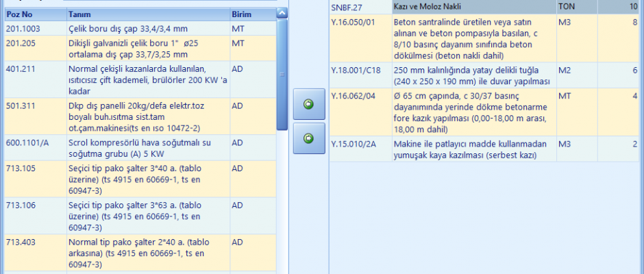Click the Birim column header
Image resolution: width=644 pixels, height=274 pixels.
250,14
